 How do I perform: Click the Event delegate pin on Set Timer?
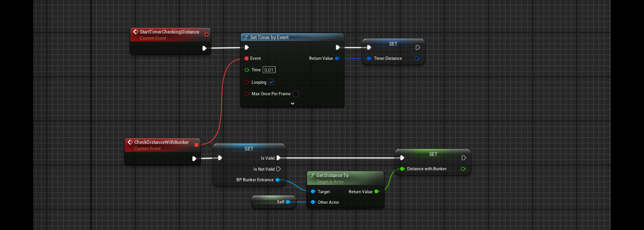(247, 58)
